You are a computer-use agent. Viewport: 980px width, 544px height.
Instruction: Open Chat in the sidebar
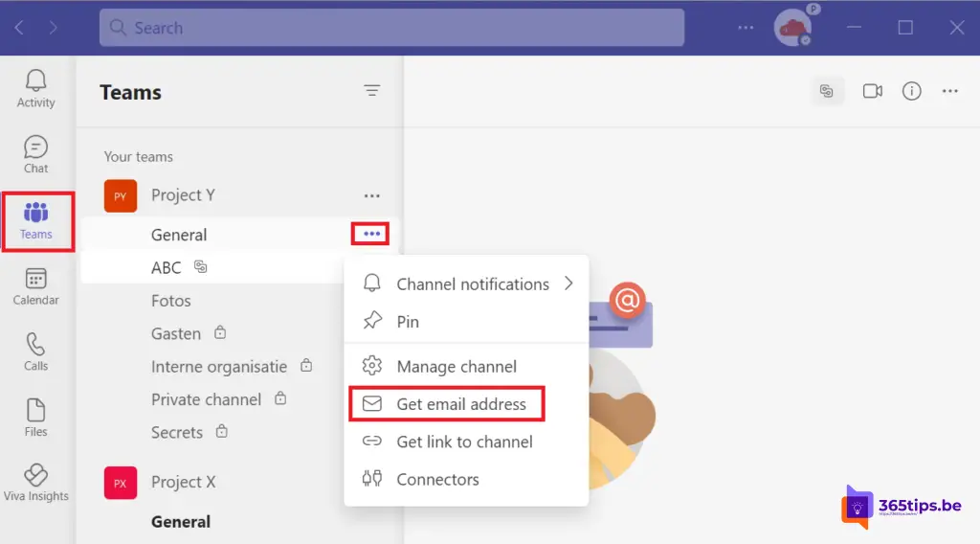(35, 154)
